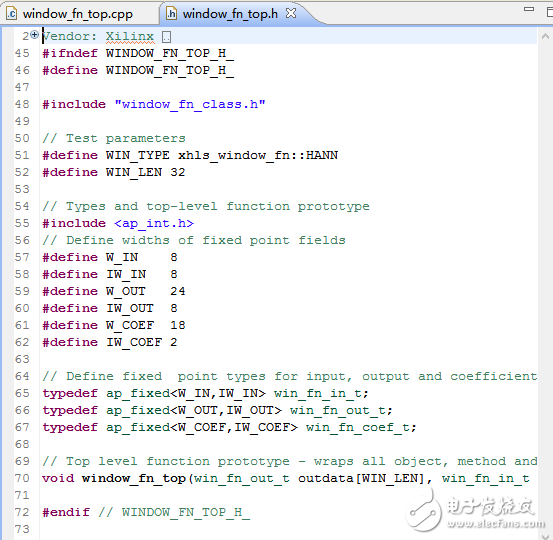Click the "window_fn_class.h" include string
553x540 pixels.
pyautogui.click(x=190, y=104)
